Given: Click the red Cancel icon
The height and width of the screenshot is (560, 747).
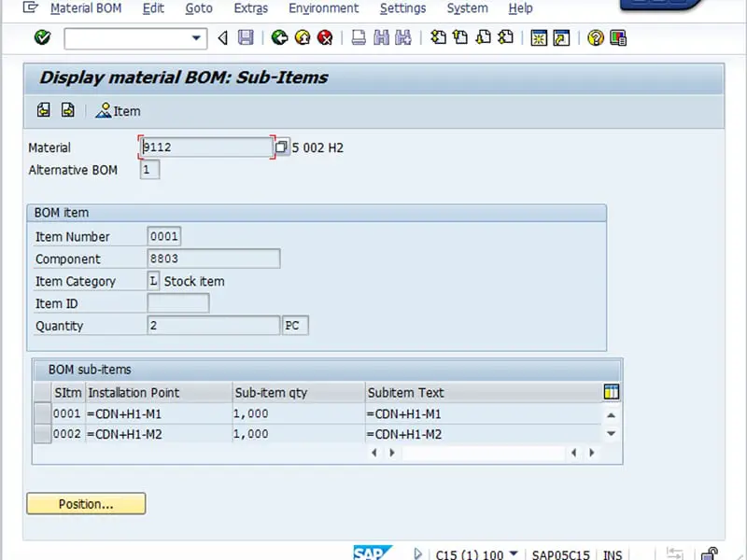Looking at the screenshot, I should coord(323,38).
